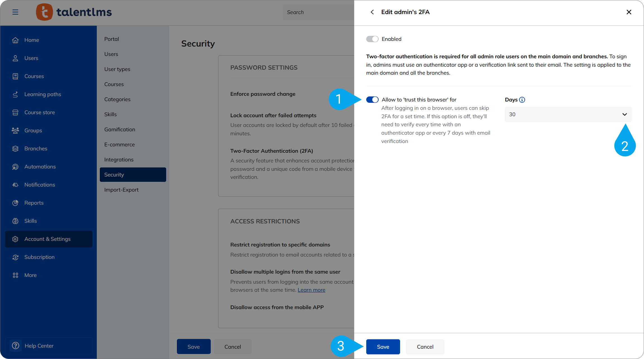Viewport: 644px width, 359px height.
Task: Select Integrations in settings menu
Action: click(119, 160)
